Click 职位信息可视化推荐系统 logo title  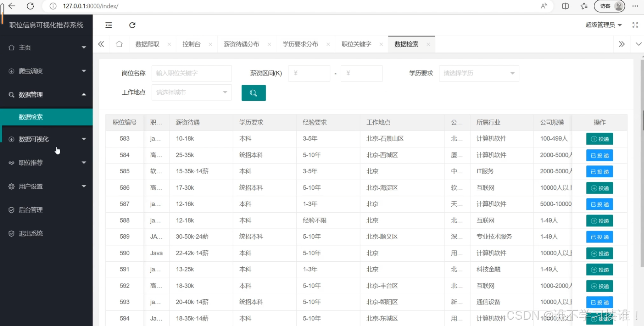coord(46,25)
